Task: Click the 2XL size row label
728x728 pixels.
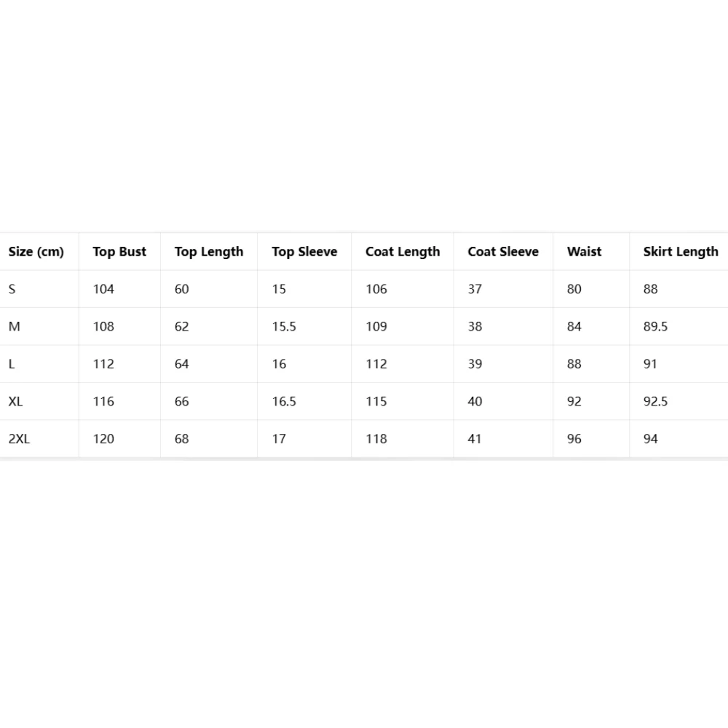Action: coord(19,439)
